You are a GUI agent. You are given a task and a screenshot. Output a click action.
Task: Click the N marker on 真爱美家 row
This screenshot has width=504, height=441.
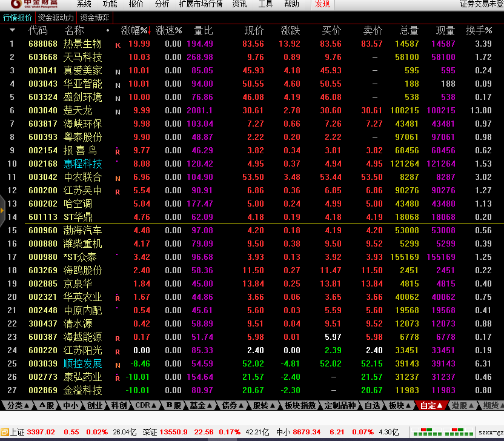pyautogui.click(x=118, y=72)
